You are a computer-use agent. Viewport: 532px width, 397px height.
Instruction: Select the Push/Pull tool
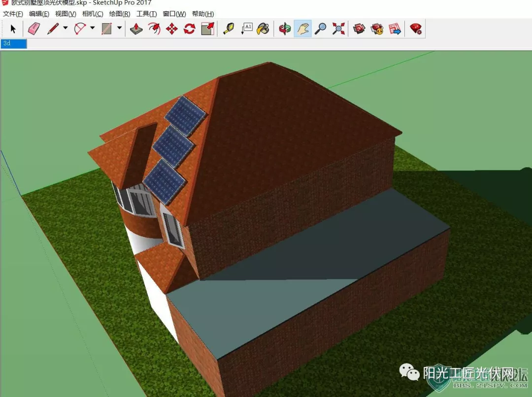[136, 29]
